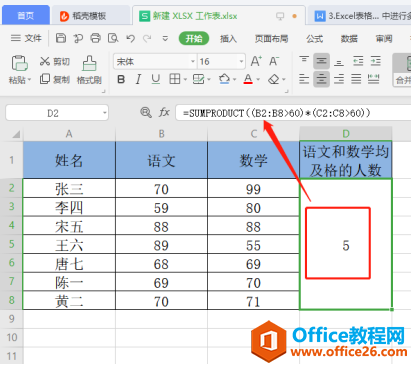This screenshot has height=369, width=414.
Task: Click the Name Box showing D2
Action: [53, 113]
